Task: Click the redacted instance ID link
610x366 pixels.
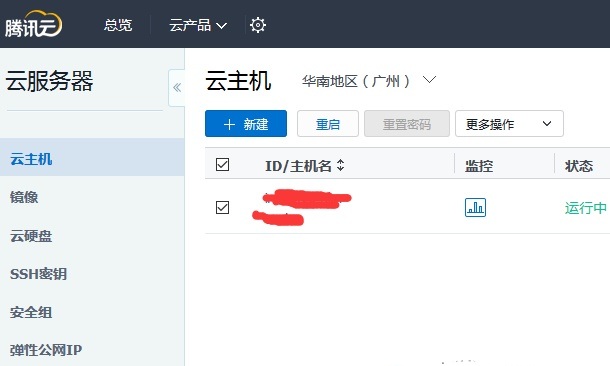Action: (x=307, y=199)
